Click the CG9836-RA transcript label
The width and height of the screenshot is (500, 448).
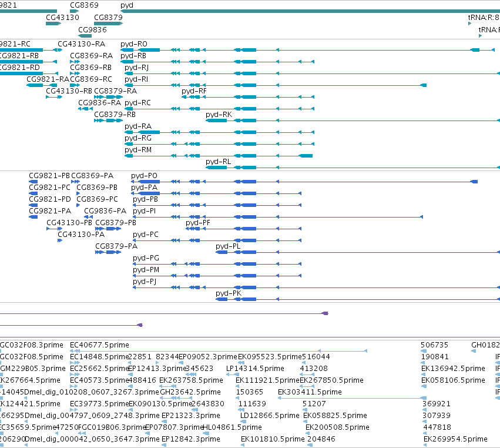pyautogui.click(x=100, y=103)
